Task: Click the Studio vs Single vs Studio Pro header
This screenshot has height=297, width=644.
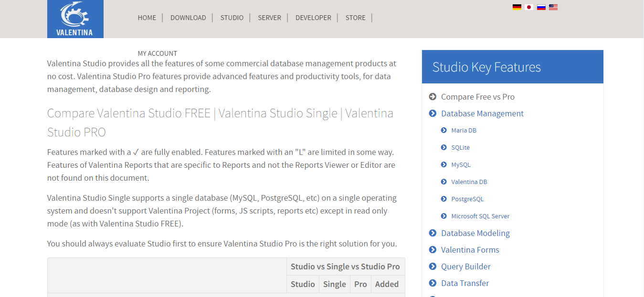Action: point(345,266)
